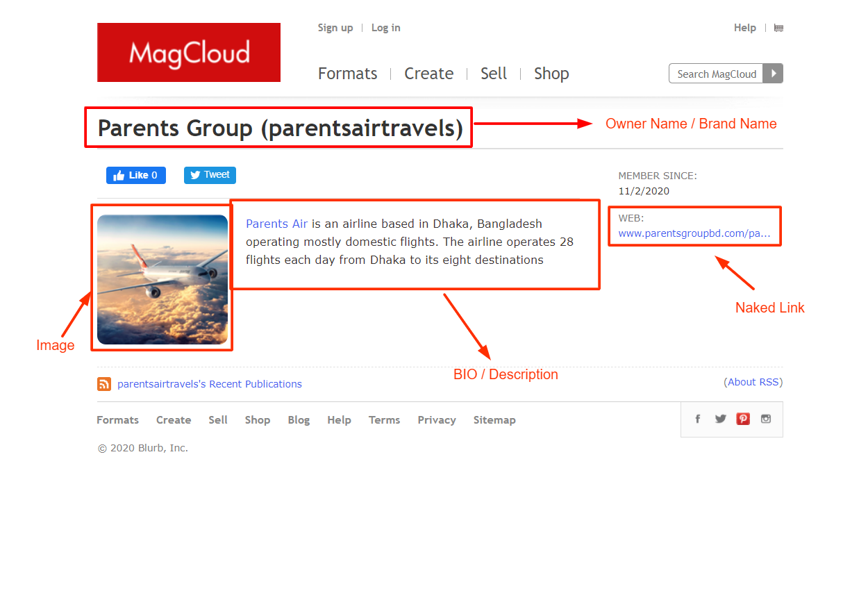Open the Create menu in header
Viewport: 868px width, 591px height.
[428, 74]
